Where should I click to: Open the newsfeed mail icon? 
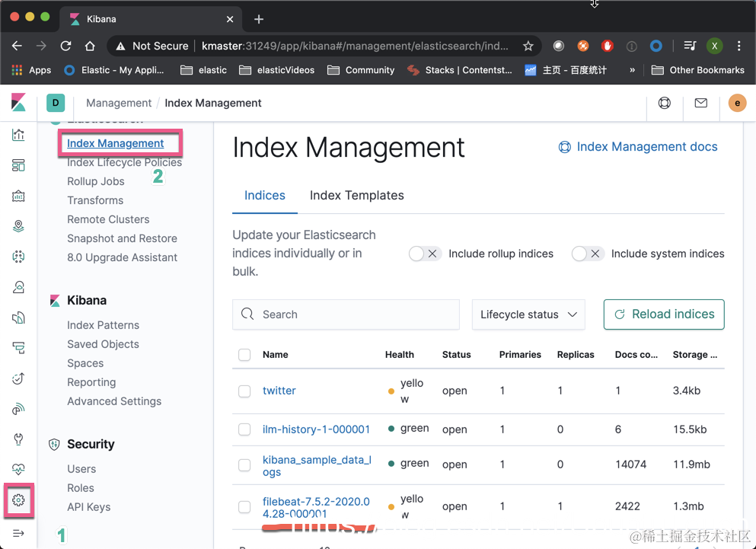[701, 103]
